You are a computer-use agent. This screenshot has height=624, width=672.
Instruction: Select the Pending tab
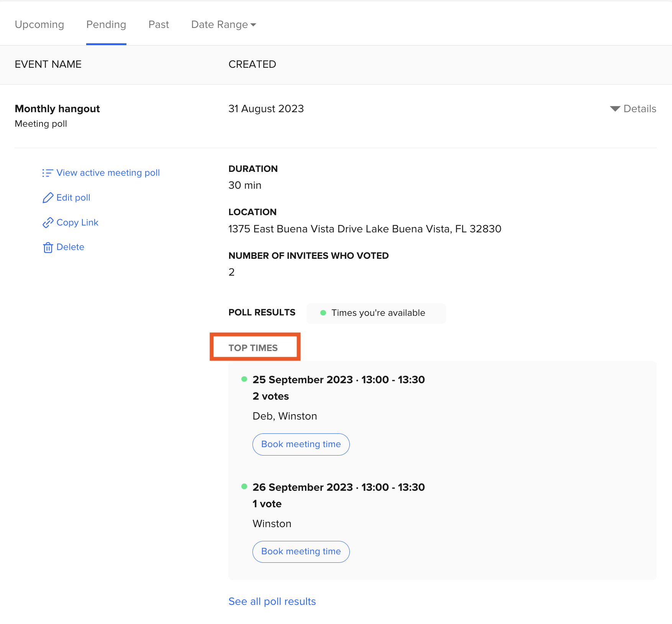[106, 25]
